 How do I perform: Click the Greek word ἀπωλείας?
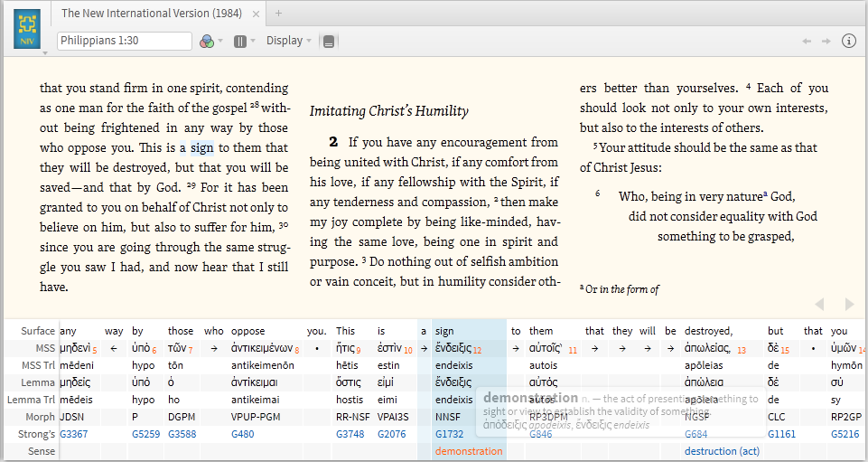pyautogui.click(x=707, y=348)
